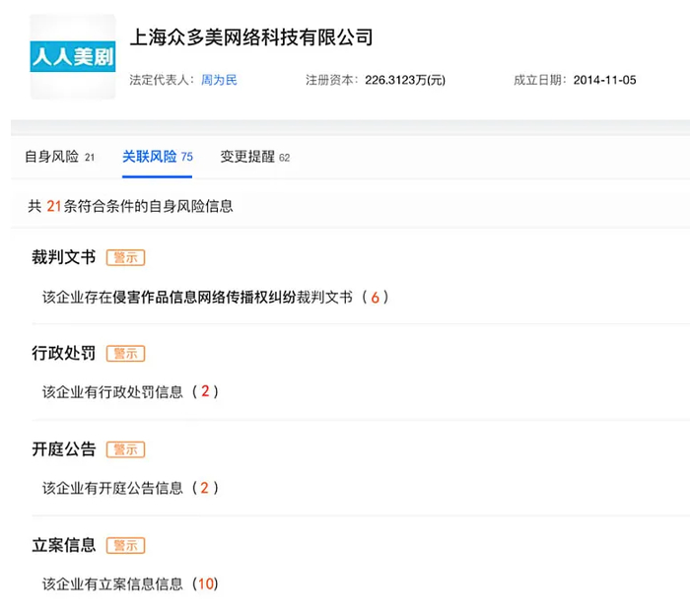Click 警示 badge beside 行政处罚
Viewport: 690px width, 616px height.
click(x=125, y=353)
